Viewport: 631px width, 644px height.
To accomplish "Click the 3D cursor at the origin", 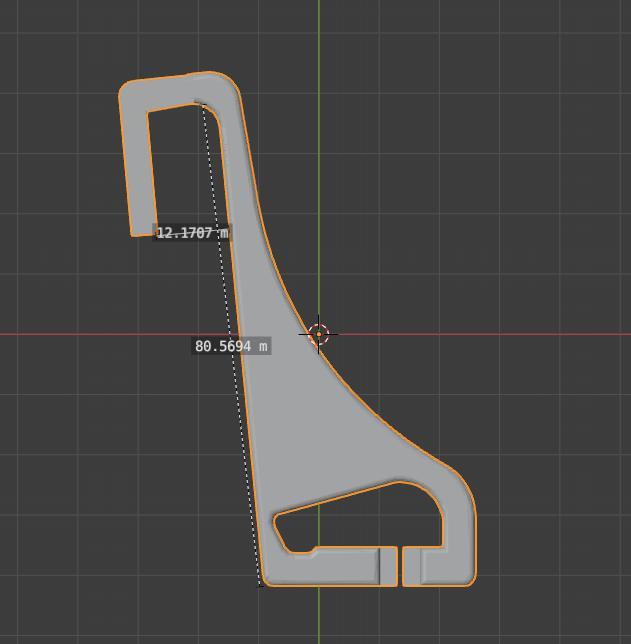I will tap(318, 334).
